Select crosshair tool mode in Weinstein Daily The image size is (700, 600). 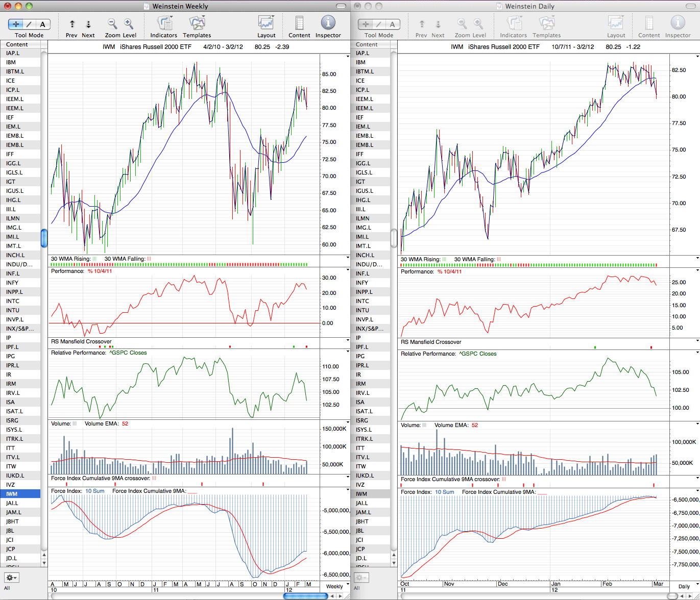366,24
